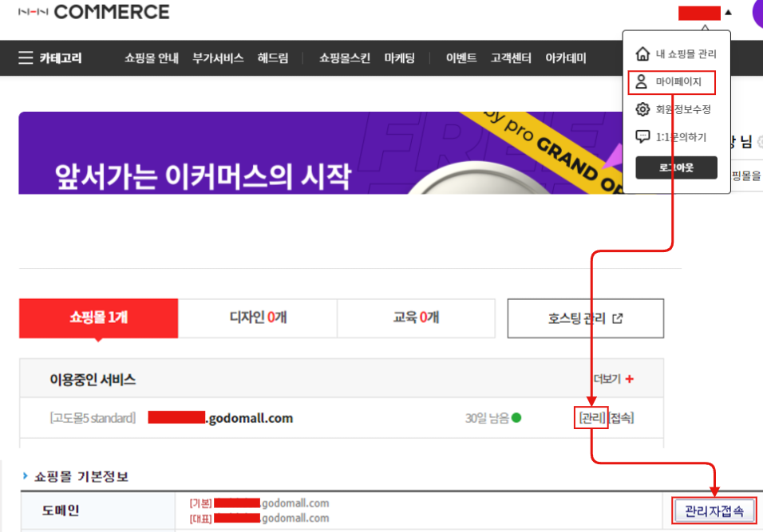Click the 이용중인 서비스 heading

(x=93, y=380)
